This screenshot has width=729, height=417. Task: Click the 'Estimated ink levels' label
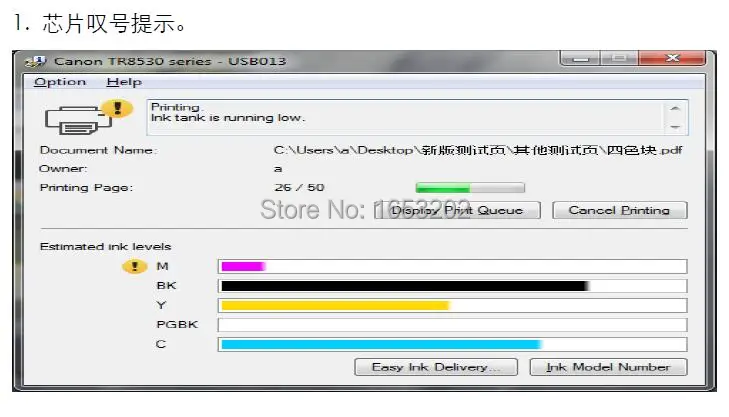click(106, 246)
